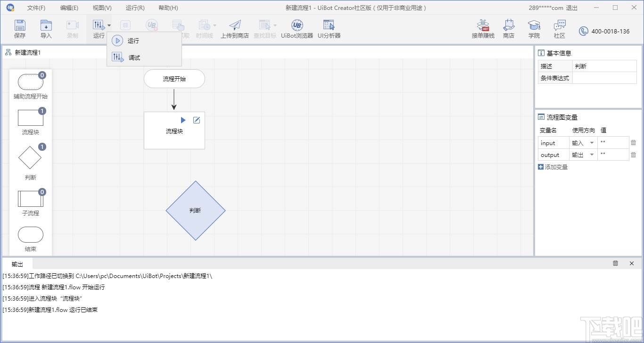This screenshot has width=644, height=343.
Task: Open the 时间线 dropdown arrow
Action: (215, 25)
